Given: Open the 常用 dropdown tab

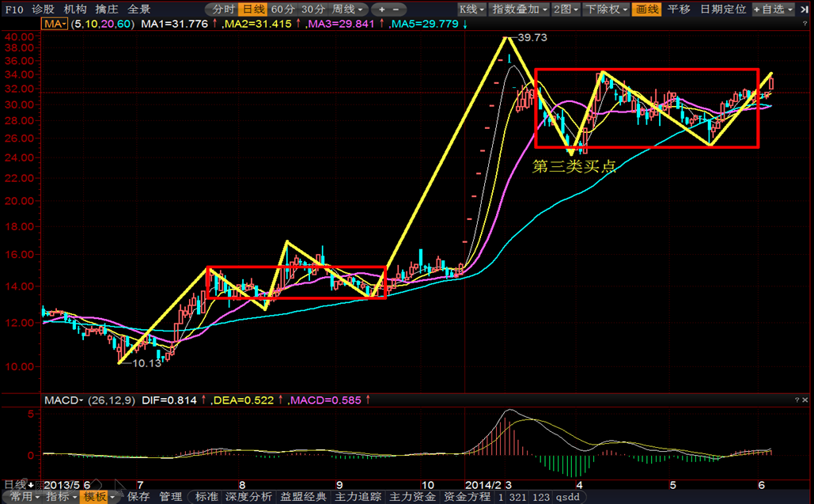Looking at the screenshot, I should pos(25,497).
